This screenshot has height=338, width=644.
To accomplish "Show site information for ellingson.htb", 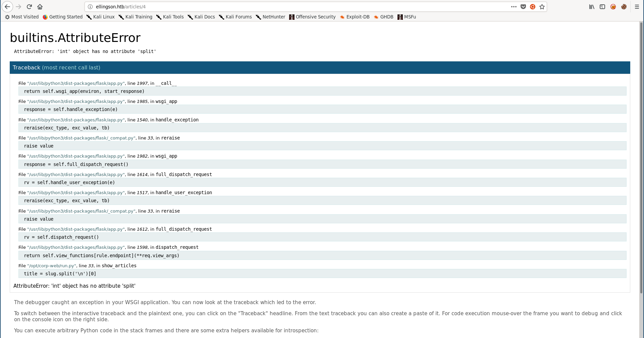I will [90, 7].
